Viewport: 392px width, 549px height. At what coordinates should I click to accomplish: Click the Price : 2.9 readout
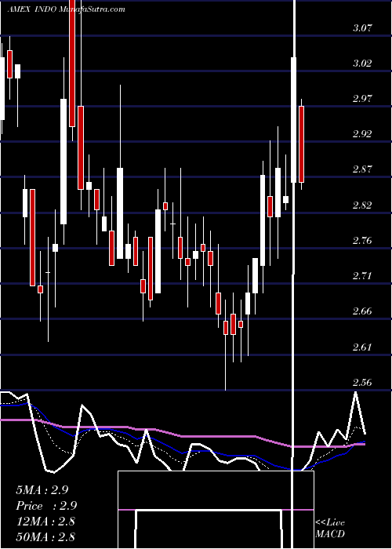pos(46,506)
